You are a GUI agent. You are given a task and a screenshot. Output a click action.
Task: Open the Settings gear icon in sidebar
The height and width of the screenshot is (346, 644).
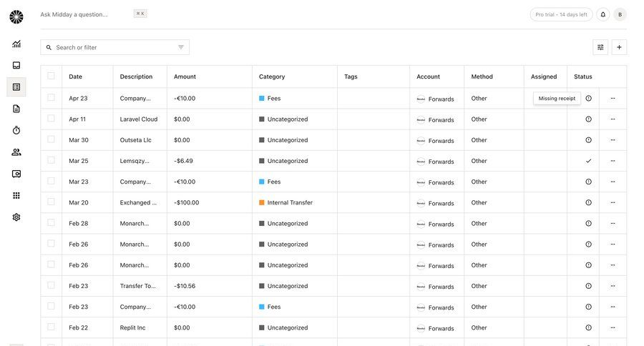(16, 217)
